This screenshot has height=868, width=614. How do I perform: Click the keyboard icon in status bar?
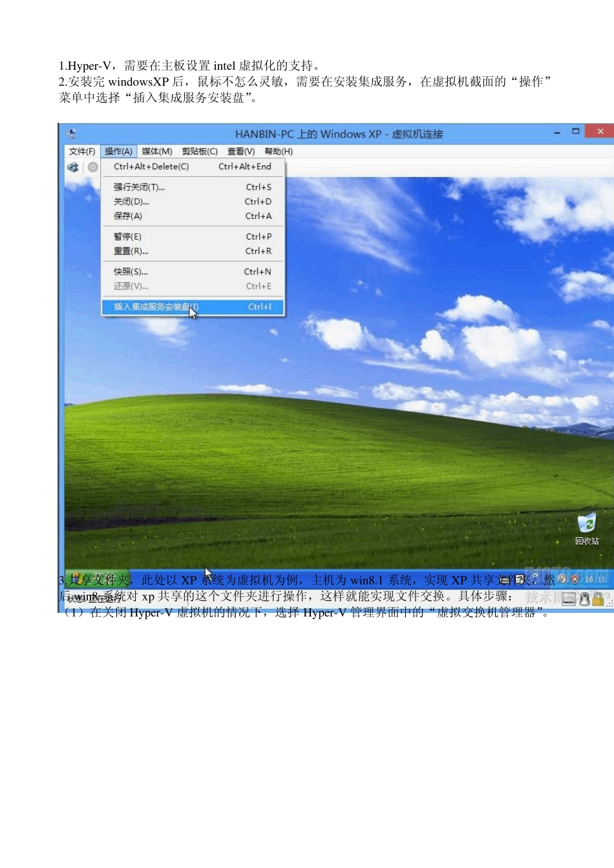tap(569, 599)
